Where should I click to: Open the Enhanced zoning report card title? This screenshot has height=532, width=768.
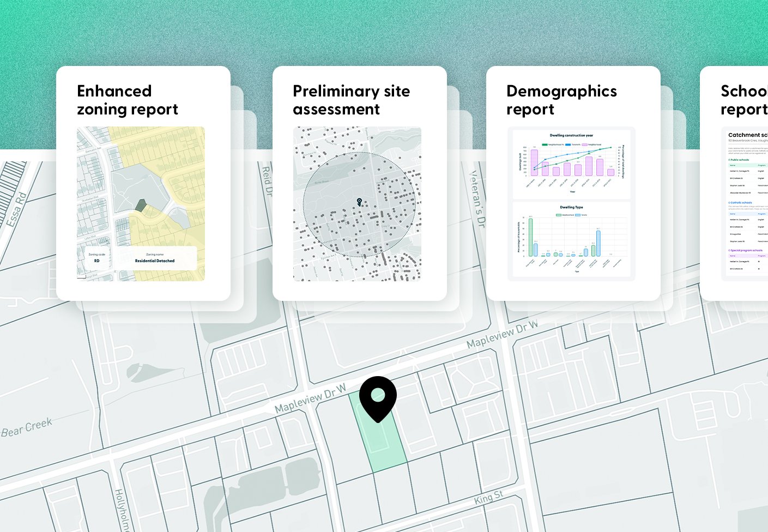(x=128, y=100)
